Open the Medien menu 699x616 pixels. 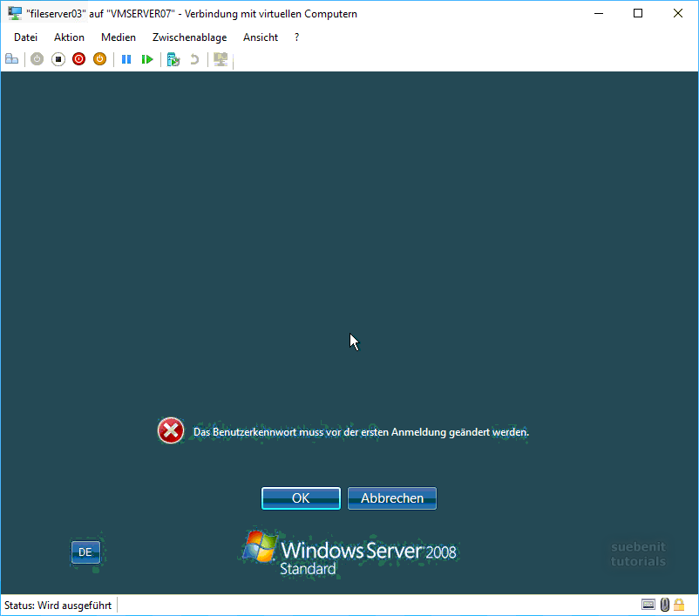119,37
